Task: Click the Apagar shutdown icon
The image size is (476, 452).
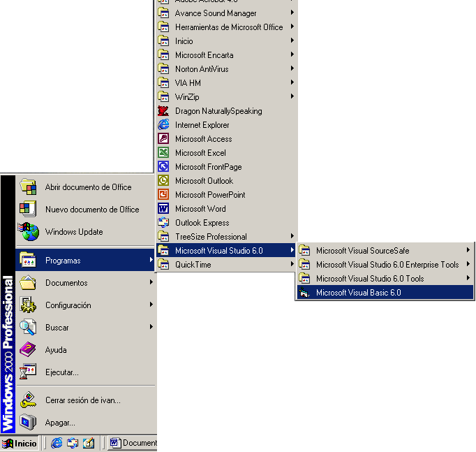Action: coord(28,422)
